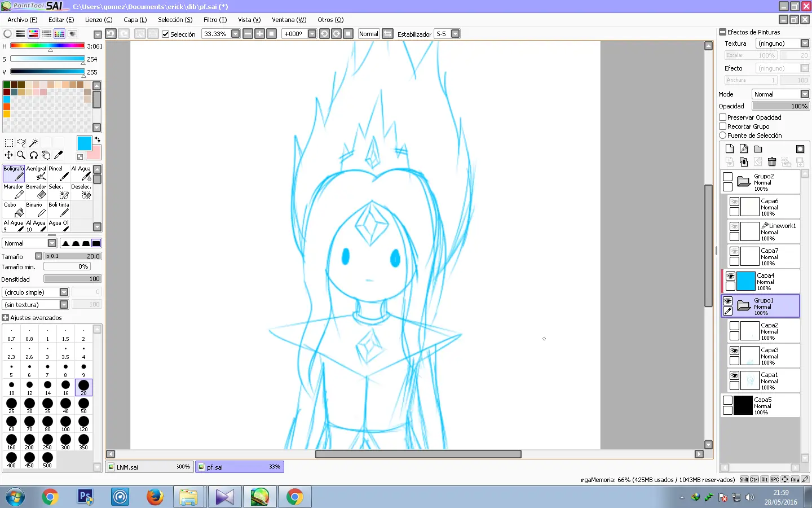This screenshot has width=812, height=508.
Task: Click the Normal blending button in toolbar
Action: pos(369,34)
